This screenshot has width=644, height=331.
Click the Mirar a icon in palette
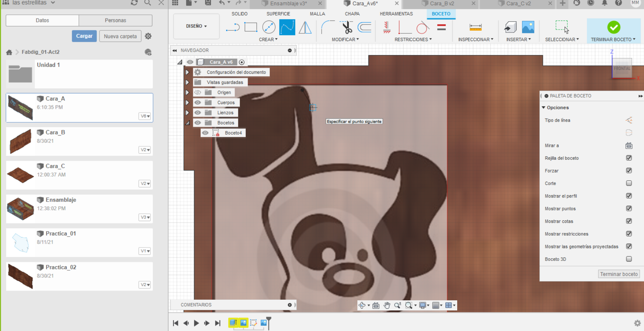coord(629,146)
